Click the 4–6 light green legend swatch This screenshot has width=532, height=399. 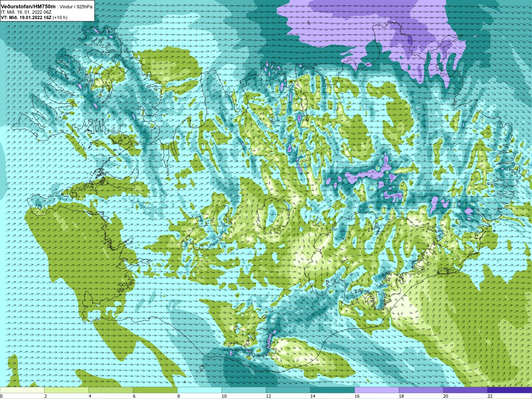click(x=111, y=390)
